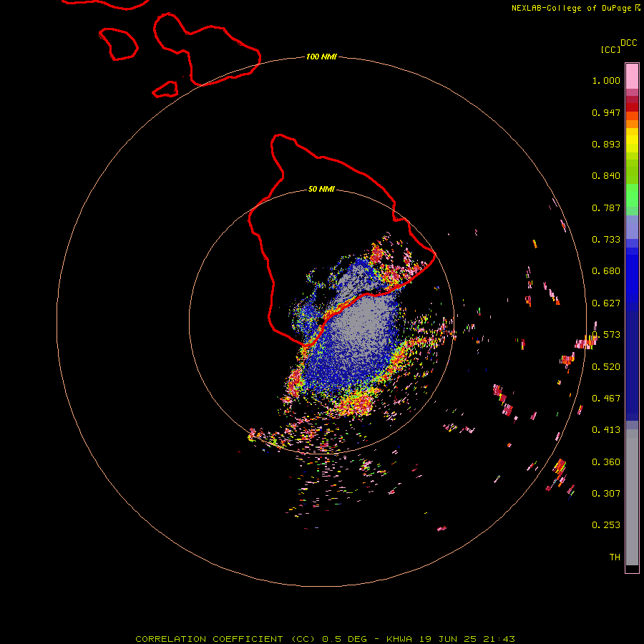The width and height of the screenshot is (644, 644).
Task: Click the DCC label above the color bar
Action: pyautogui.click(x=629, y=43)
